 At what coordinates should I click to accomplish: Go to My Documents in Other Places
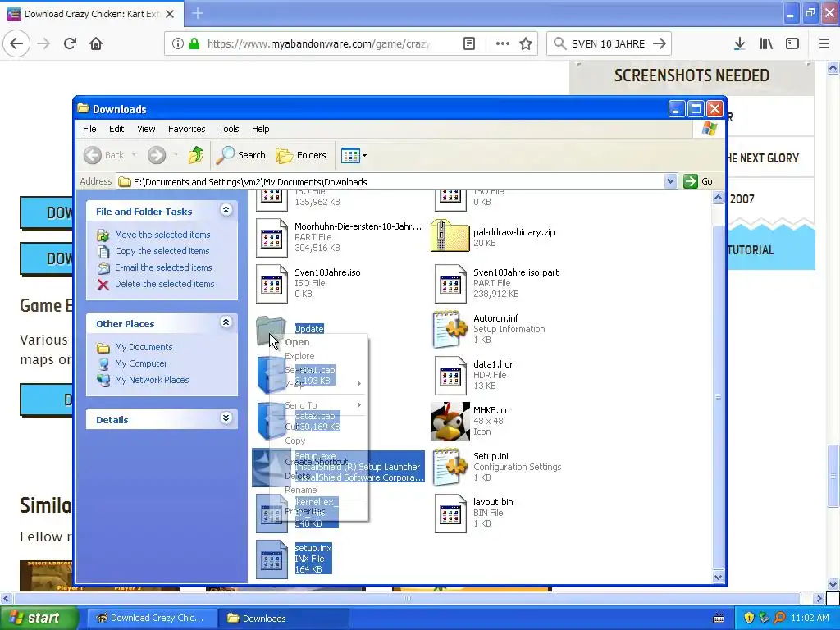(x=144, y=347)
